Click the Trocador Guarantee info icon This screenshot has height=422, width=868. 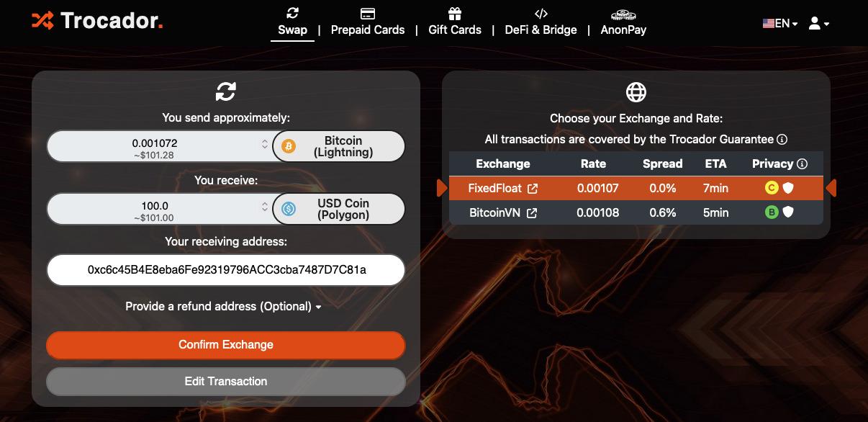pos(782,140)
